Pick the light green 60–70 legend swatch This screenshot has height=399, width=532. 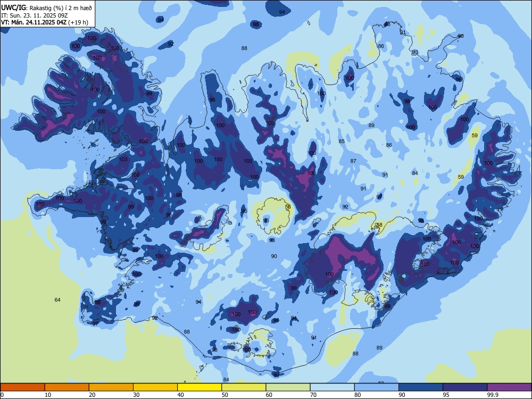[x=288, y=387]
